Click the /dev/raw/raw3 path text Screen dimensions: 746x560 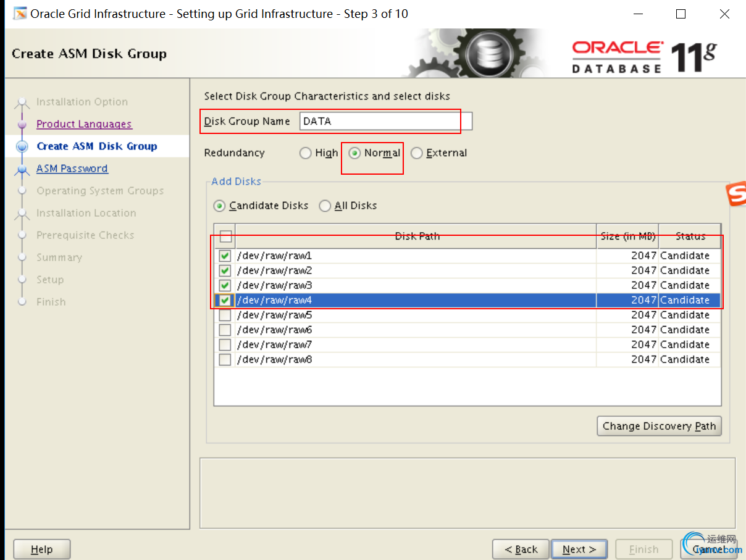pos(274,285)
